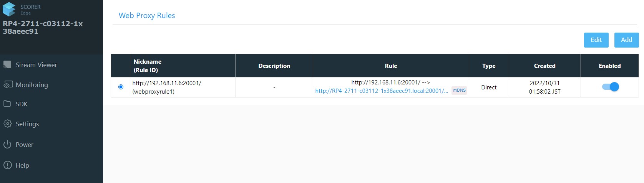This screenshot has height=183, width=644.
Task: Click the Stream Viewer cast icon
Action: (7, 65)
